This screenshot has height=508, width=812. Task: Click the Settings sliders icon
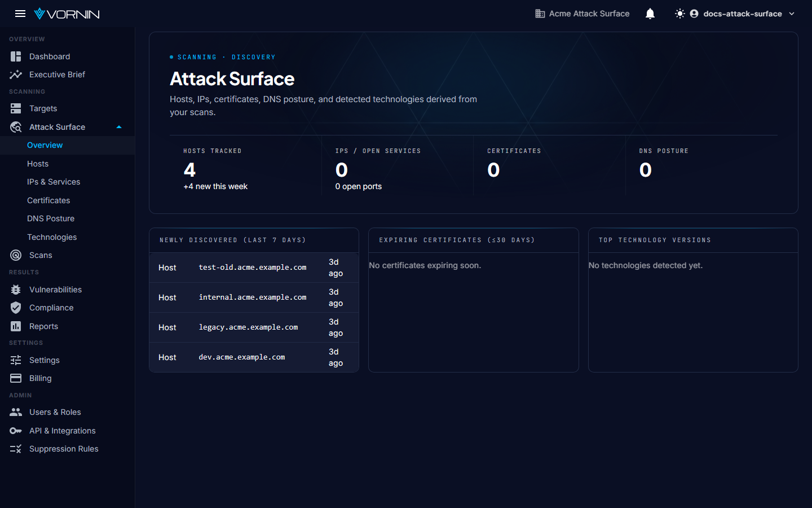[x=16, y=360]
